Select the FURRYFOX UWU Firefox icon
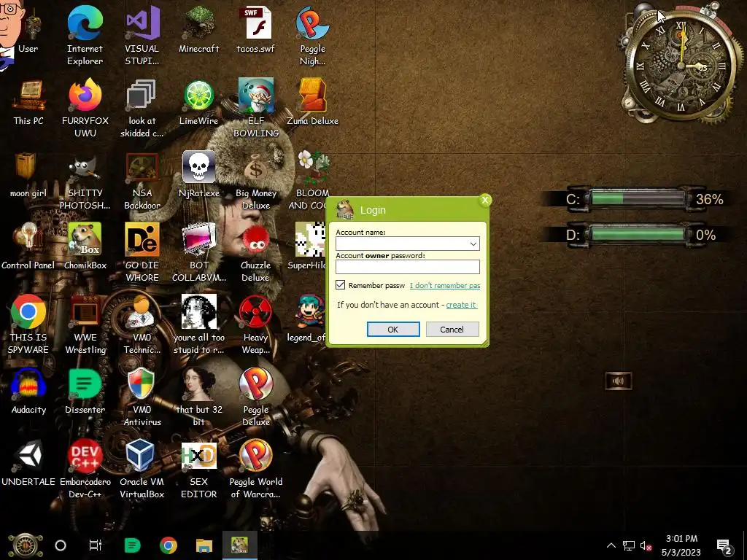Viewport: 747px width, 560px height. 85,107
